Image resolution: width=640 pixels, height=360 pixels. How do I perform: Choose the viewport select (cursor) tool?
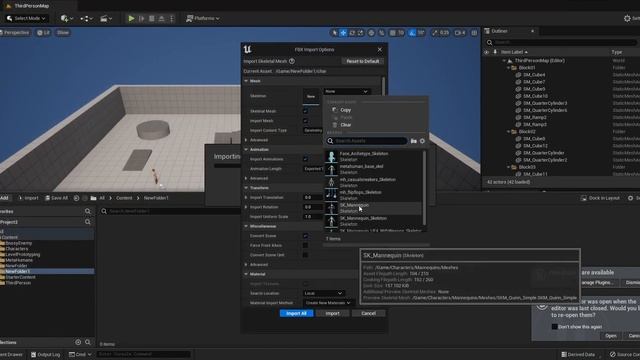335,33
